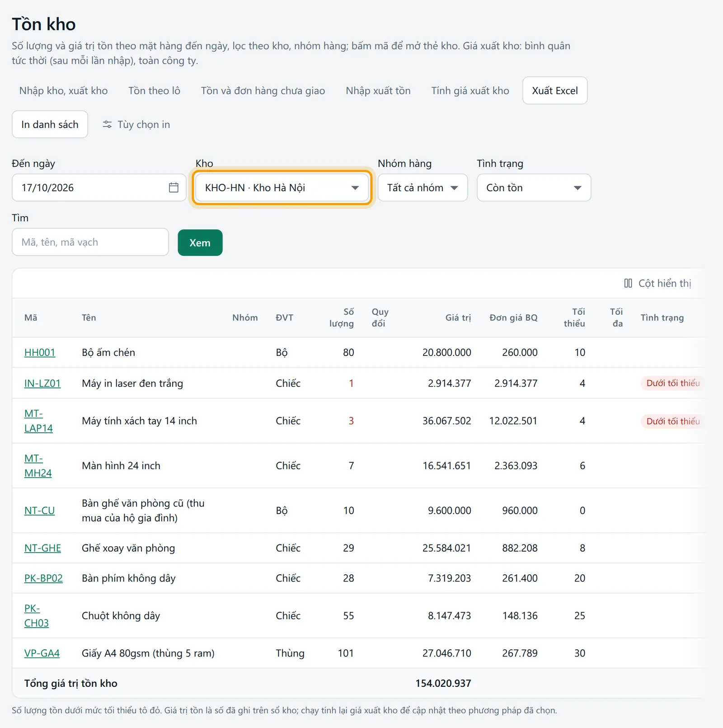Image resolution: width=723 pixels, height=728 pixels.
Task: Open item code IN-LZ01
Action: pos(42,383)
